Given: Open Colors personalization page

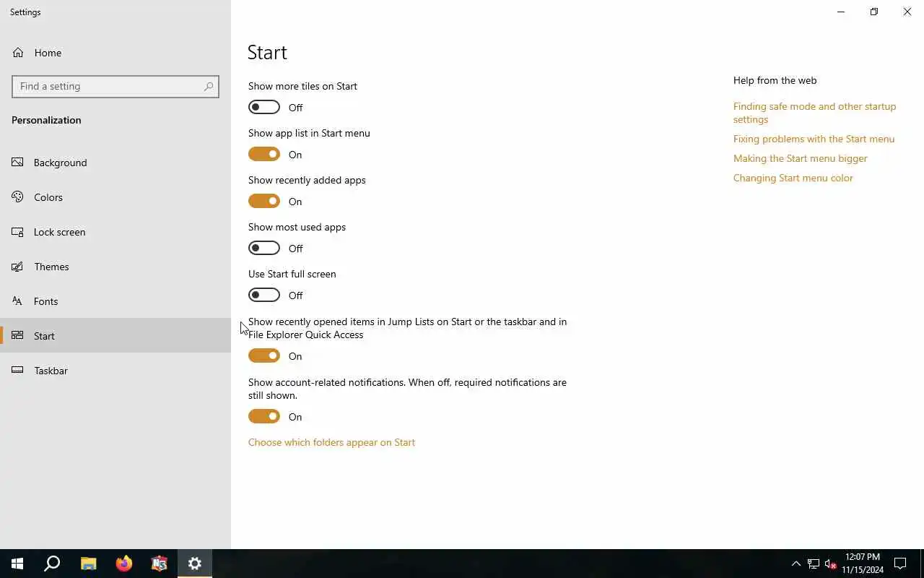Looking at the screenshot, I should (115, 197).
